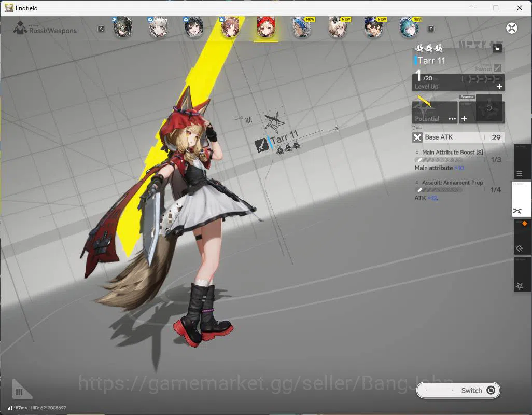Click the three dots on Potential
532x415 pixels.
[x=452, y=119]
